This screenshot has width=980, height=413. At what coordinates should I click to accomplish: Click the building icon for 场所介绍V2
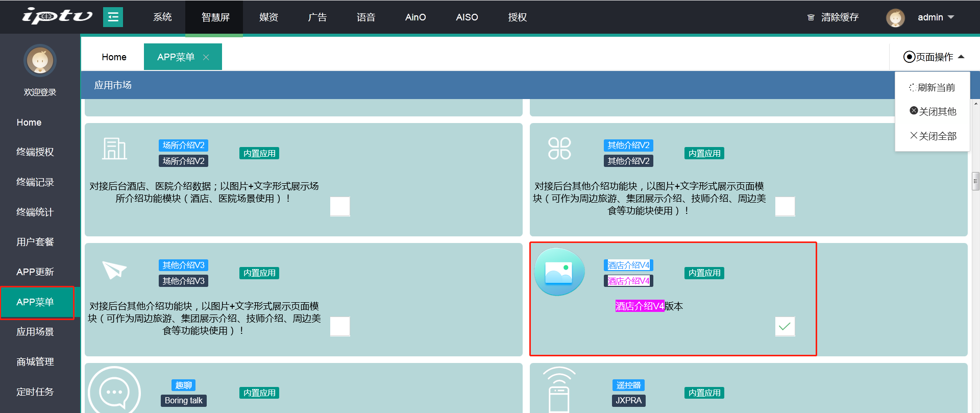pos(114,149)
